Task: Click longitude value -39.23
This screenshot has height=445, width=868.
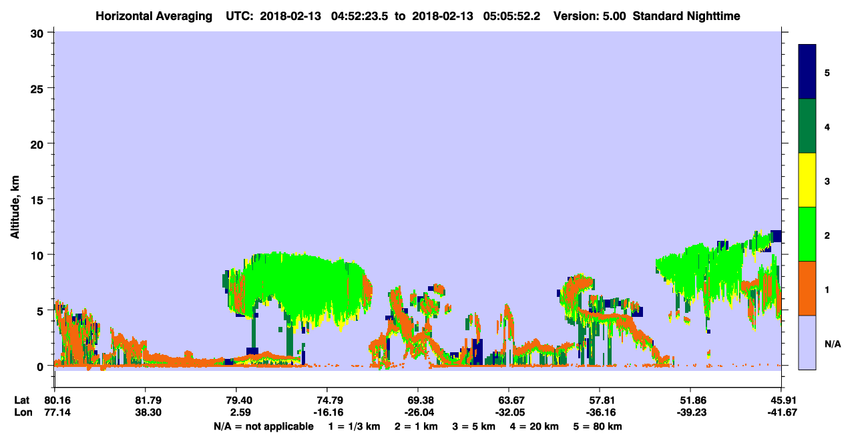Action: pyautogui.click(x=690, y=412)
